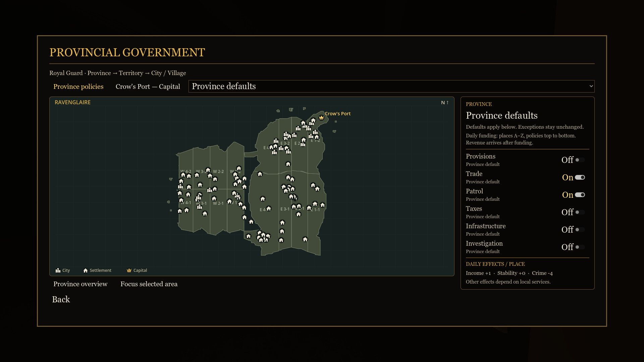Open the Province defaults dropdown
644x362 pixels.
(x=391, y=86)
